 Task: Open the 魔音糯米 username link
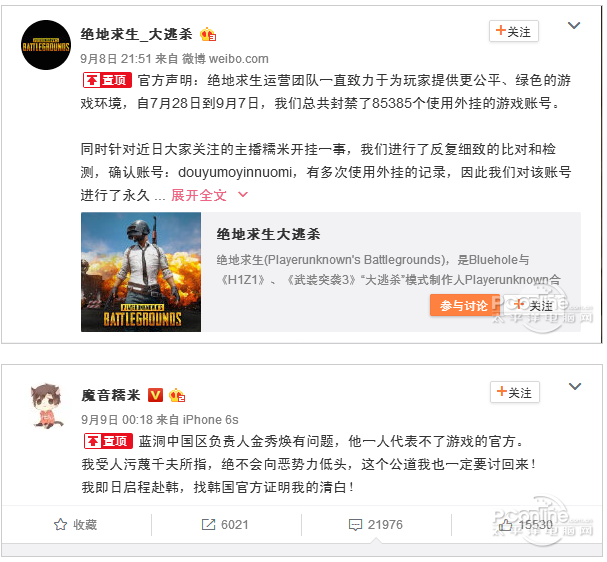tap(110, 395)
